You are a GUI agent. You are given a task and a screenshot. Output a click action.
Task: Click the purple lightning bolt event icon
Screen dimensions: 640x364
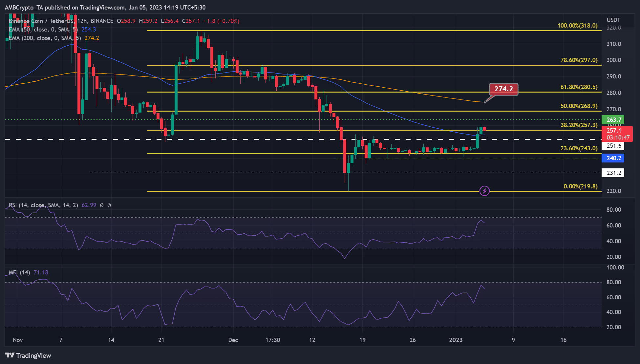[484, 191]
